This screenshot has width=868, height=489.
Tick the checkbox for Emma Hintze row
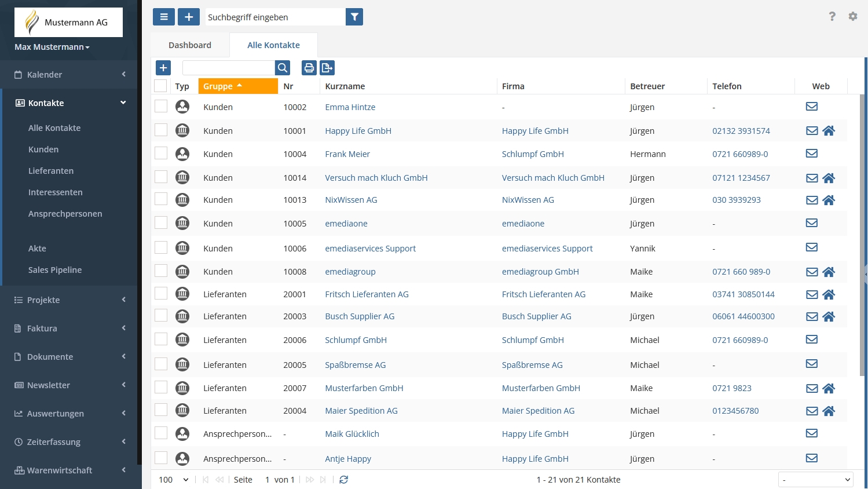161,106
